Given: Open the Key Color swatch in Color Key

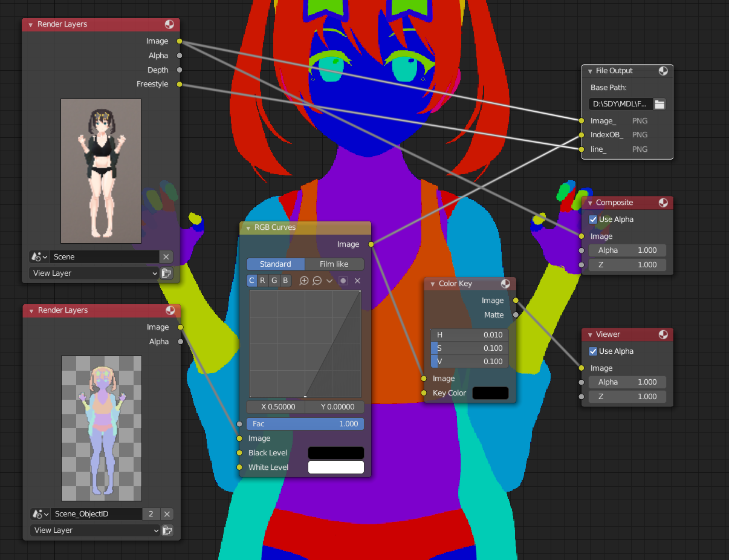Looking at the screenshot, I should click(490, 392).
